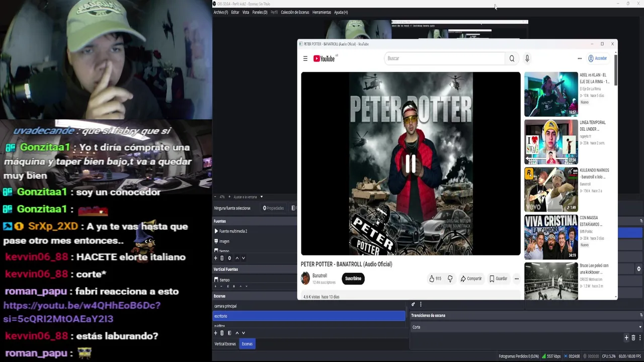This screenshot has width=644, height=362.
Task: Switch to the Vertical Escenas tab
Action: (225, 344)
